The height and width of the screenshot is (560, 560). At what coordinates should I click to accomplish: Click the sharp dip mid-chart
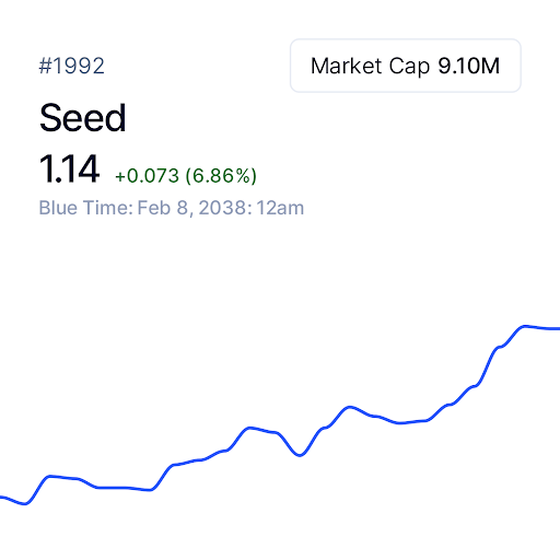coord(300,455)
